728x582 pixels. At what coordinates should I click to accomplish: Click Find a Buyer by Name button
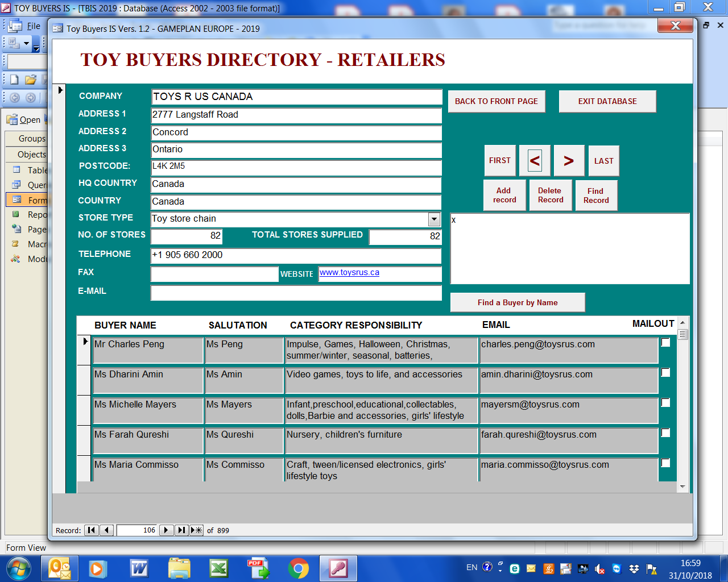tap(518, 302)
